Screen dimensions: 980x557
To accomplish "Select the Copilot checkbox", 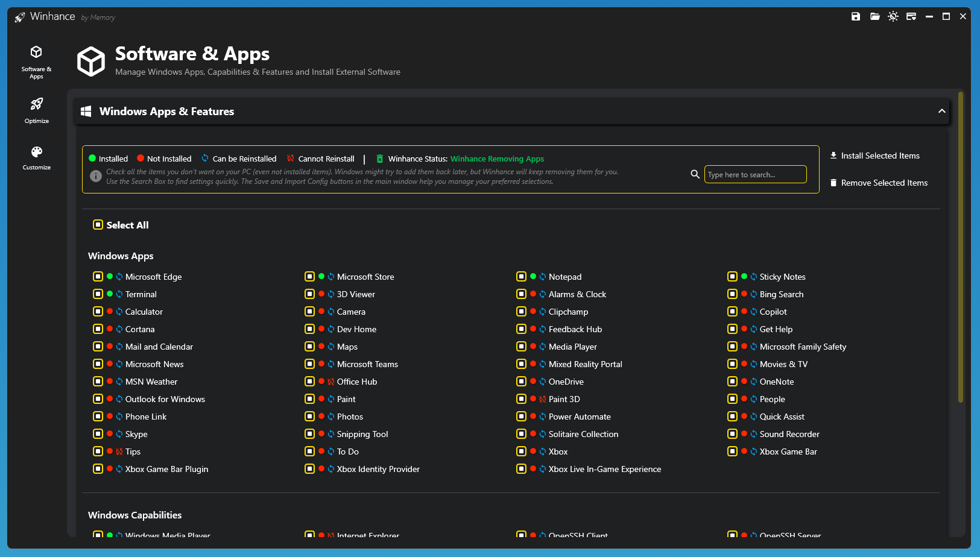I will click(x=732, y=312).
